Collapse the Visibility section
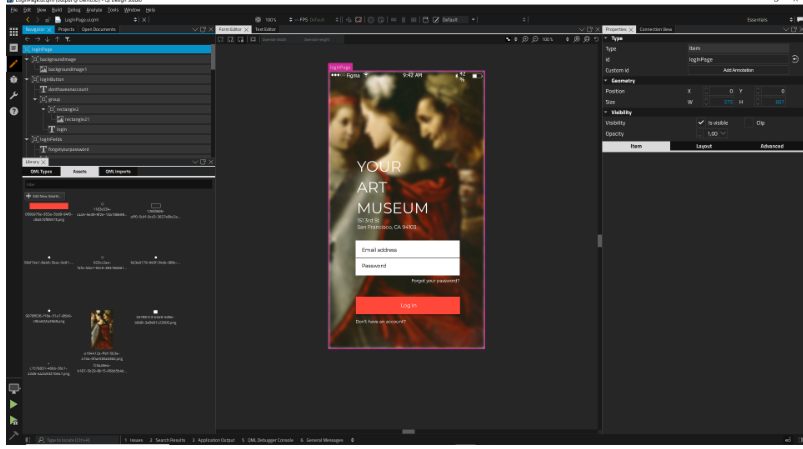 pyautogui.click(x=606, y=112)
